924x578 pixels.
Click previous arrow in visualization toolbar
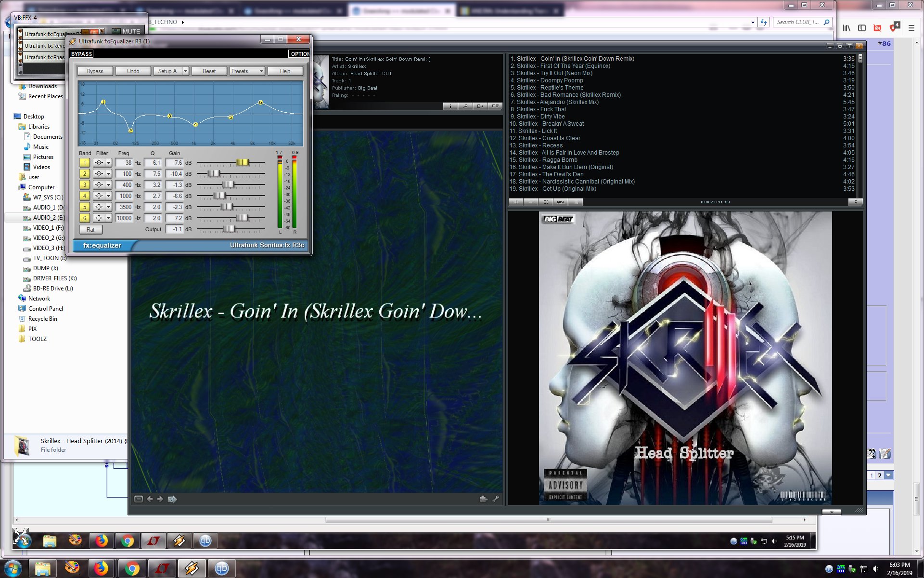[150, 499]
